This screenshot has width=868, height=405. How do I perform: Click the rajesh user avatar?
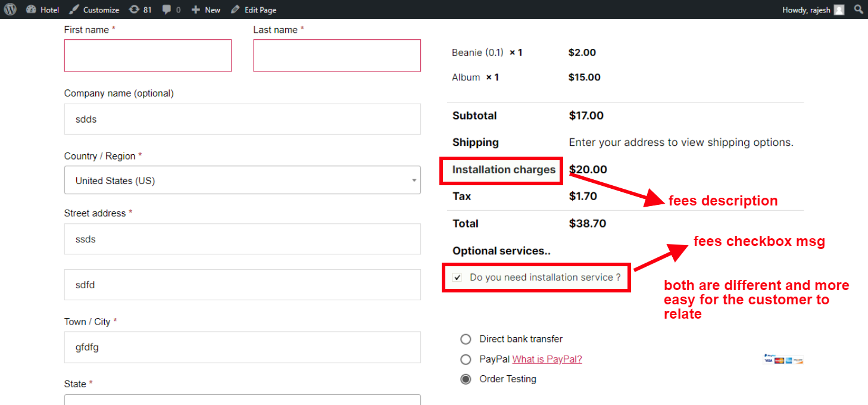839,10
